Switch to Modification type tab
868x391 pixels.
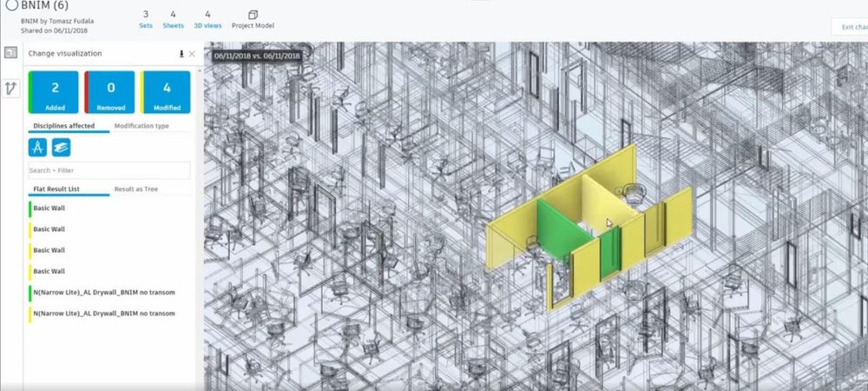pos(141,126)
